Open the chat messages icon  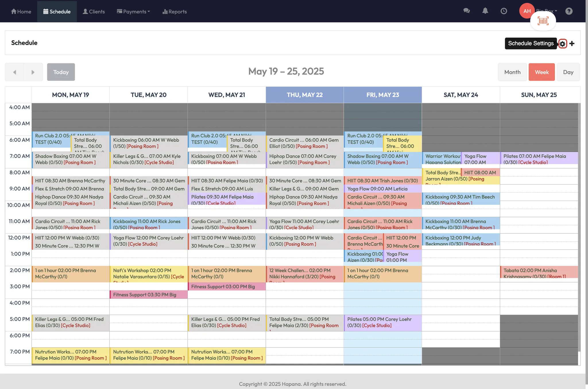(467, 11)
